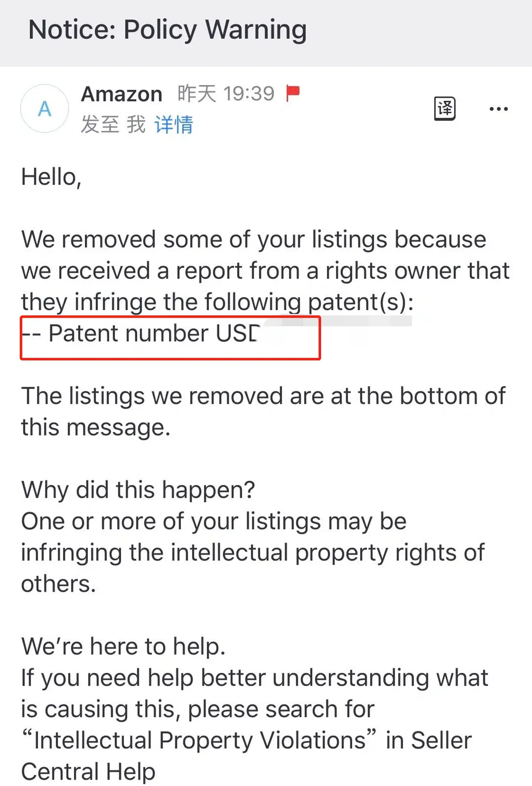This screenshot has height=786, width=532.
Task: Toggle the red flag on this email
Action: [x=293, y=93]
